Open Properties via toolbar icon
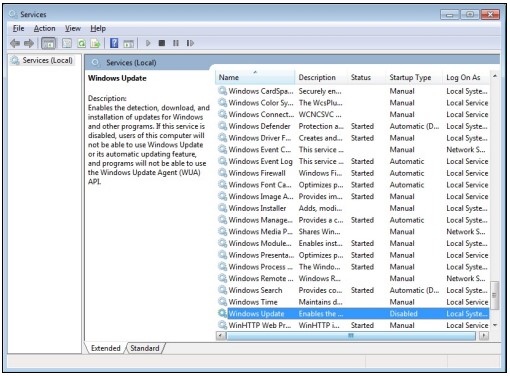Screen dimensions: 510x376 [67, 43]
